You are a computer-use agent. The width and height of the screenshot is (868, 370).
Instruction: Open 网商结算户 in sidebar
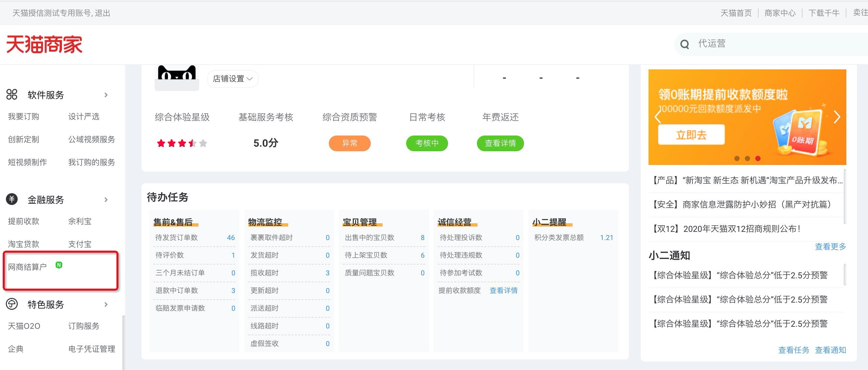point(27,267)
